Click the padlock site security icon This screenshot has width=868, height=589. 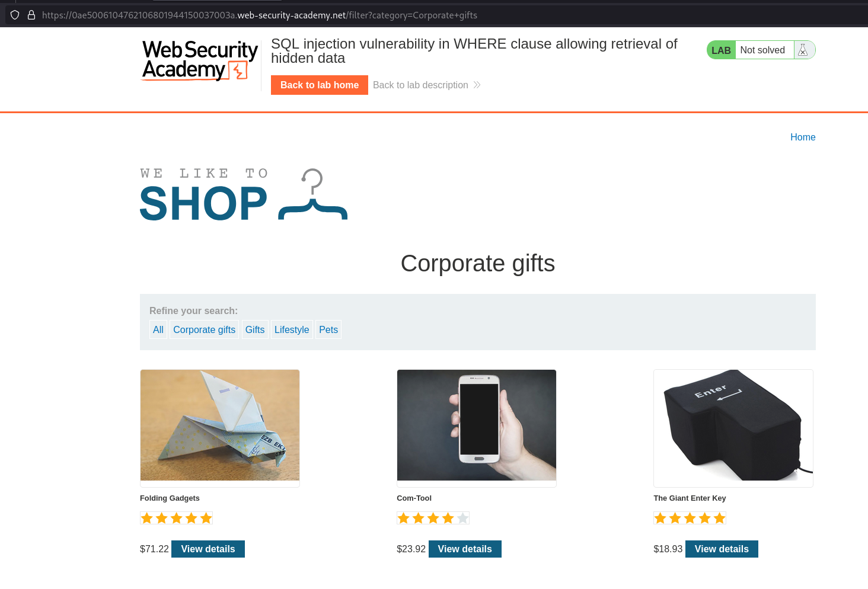coord(31,15)
